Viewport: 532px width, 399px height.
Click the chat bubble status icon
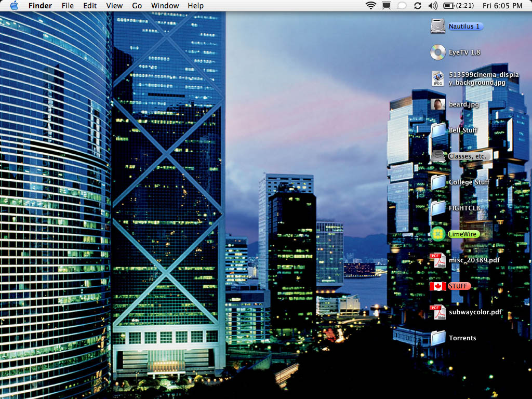tap(402, 6)
